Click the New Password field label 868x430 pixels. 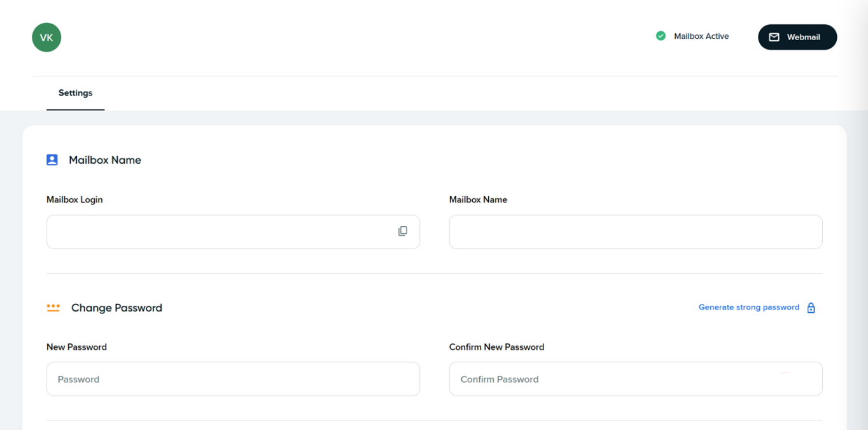pos(76,347)
